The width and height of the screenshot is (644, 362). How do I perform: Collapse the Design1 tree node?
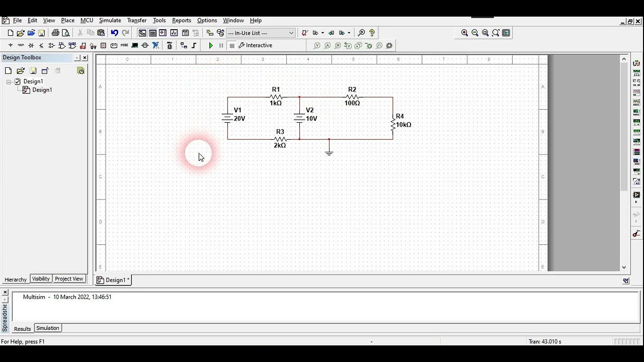point(9,81)
